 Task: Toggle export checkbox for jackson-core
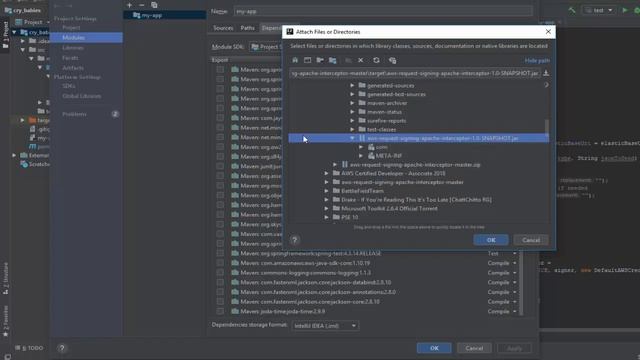click(220, 302)
